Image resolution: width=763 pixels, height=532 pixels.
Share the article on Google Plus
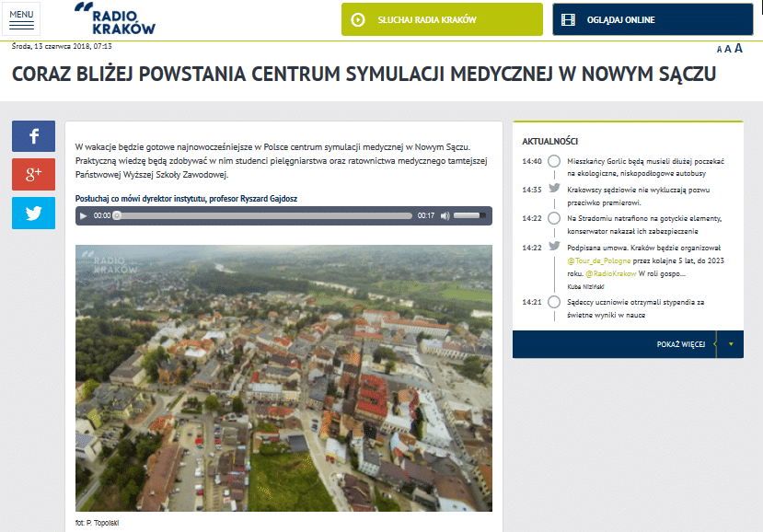33,174
